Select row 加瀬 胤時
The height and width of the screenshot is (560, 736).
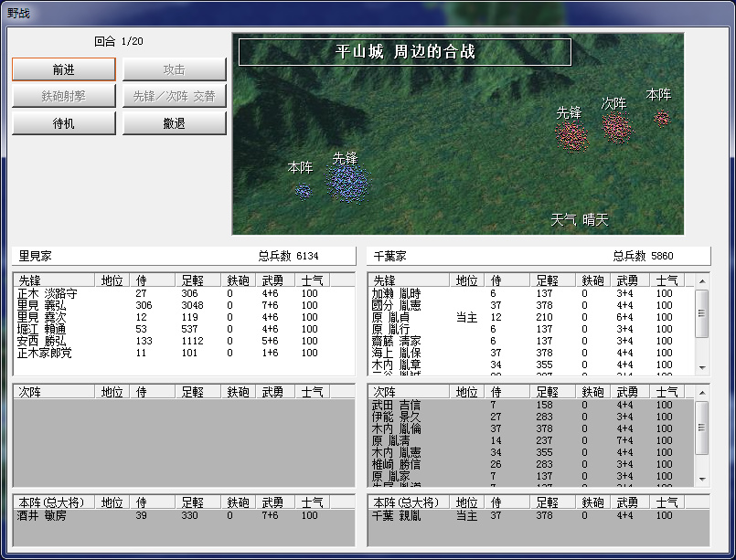coord(531,293)
